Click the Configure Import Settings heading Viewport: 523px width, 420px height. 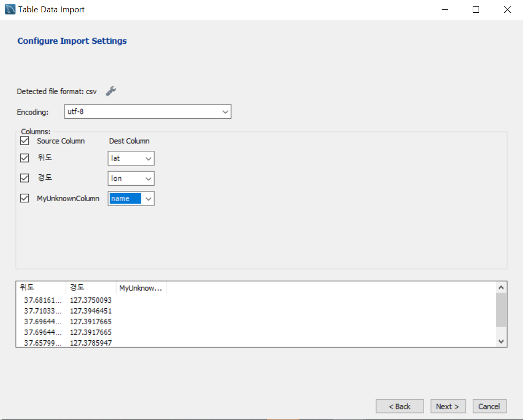coord(72,41)
